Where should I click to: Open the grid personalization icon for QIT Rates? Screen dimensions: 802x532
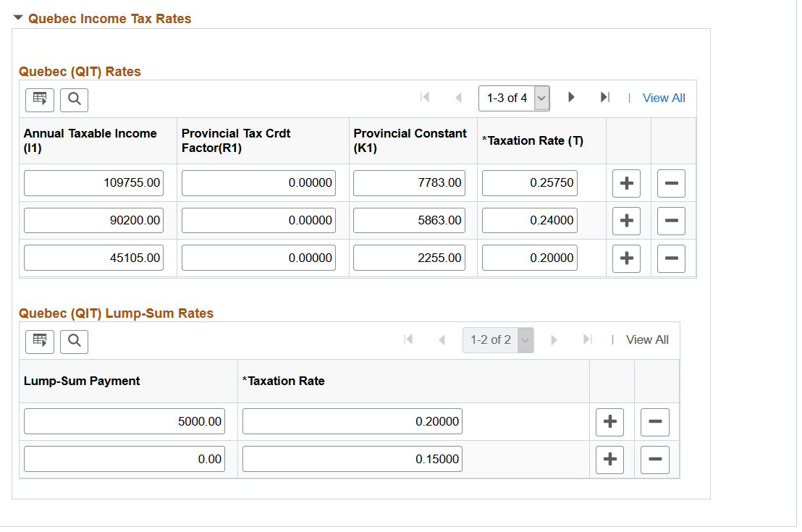[39, 100]
